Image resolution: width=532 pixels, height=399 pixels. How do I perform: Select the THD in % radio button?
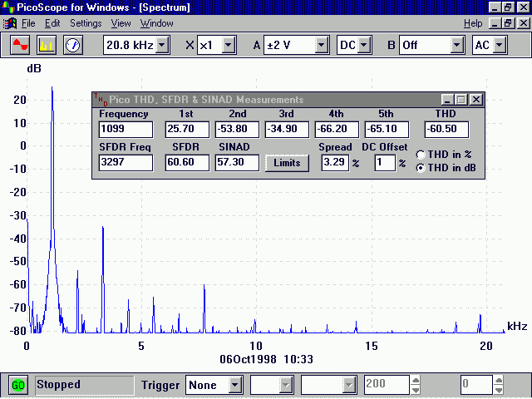(x=421, y=155)
